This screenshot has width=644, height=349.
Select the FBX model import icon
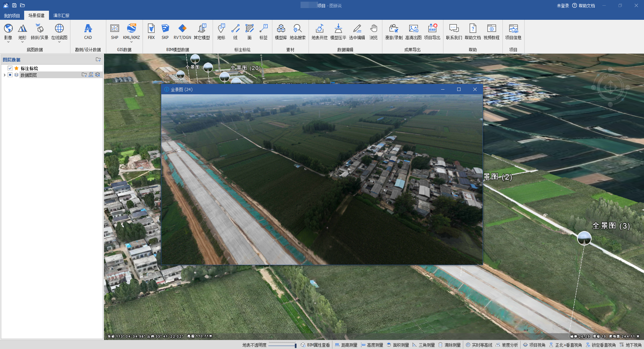coord(151,32)
